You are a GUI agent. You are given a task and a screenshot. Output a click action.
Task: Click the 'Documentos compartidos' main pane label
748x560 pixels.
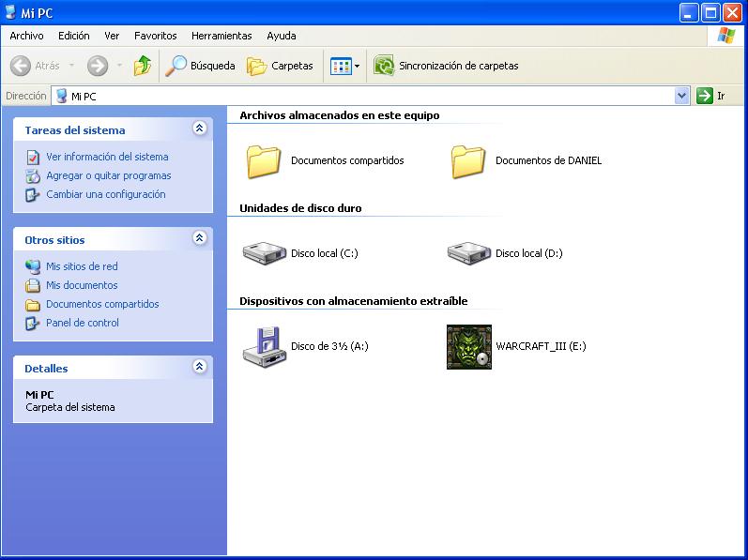coord(347,160)
